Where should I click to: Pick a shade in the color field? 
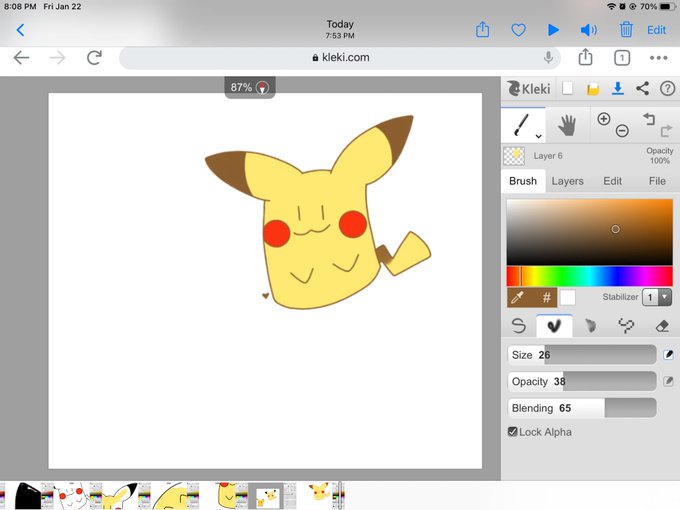(589, 232)
